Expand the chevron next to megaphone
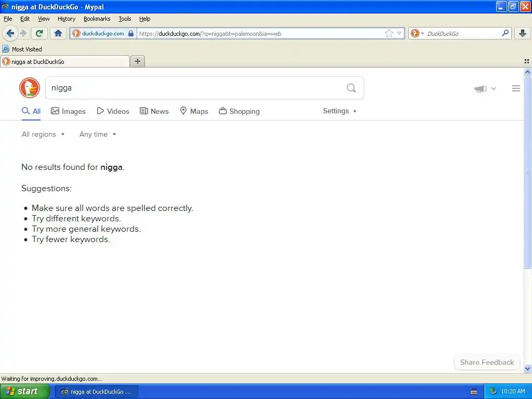The image size is (532, 399). tap(494, 88)
